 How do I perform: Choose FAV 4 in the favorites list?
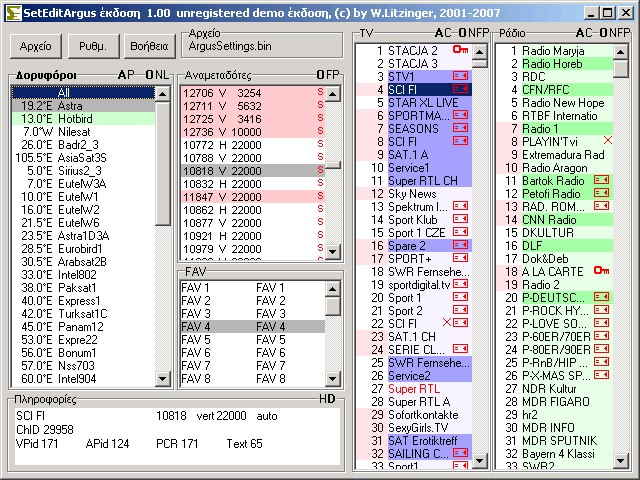pyautogui.click(x=251, y=327)
